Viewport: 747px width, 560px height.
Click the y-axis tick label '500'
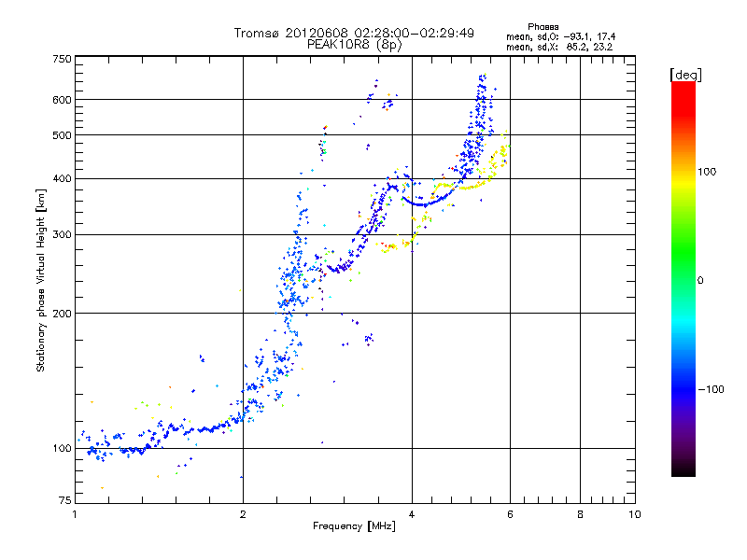click(62, 135)
